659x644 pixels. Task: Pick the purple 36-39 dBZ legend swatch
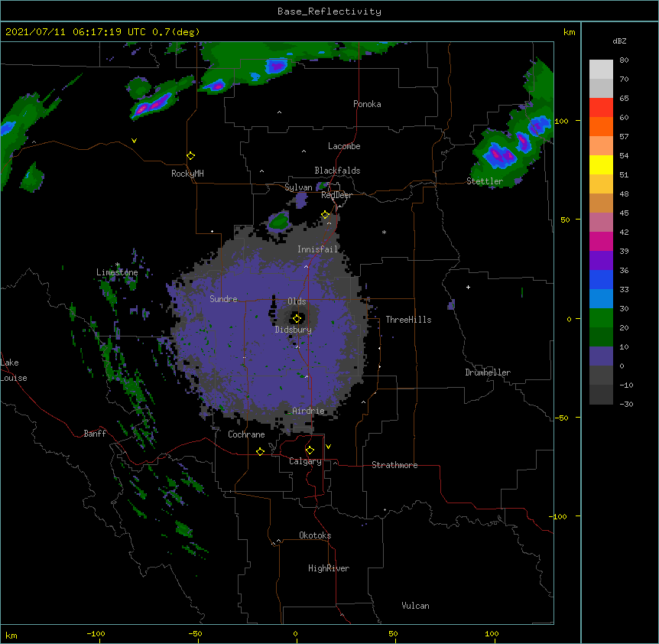[601, 261]
